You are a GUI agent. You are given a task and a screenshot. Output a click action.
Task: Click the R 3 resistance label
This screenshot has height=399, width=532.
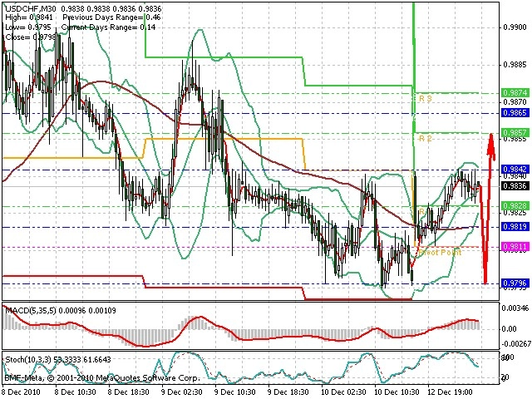[426, 99]
